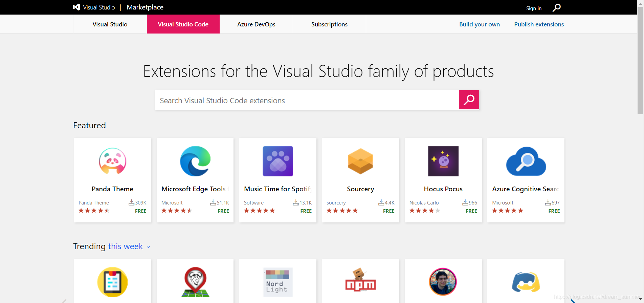This screenshot has height=303, width=644.
Task: Open the yellow clipboard trending extension icon
Action: pyautogui.click(x=112, y=282)
